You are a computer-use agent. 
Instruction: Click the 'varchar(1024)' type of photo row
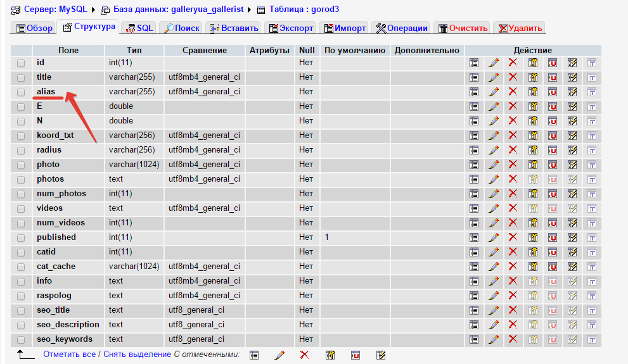click(x=134, y=165)
